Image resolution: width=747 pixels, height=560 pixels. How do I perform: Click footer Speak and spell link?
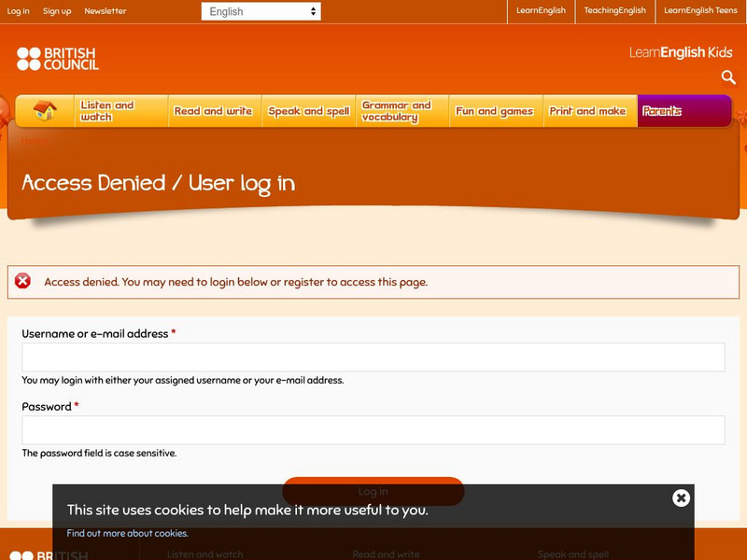573,554
